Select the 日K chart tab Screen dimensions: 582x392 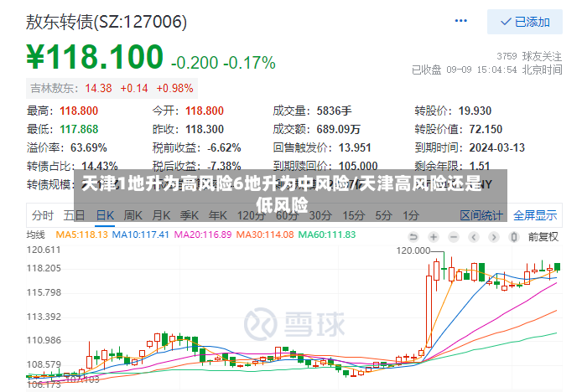(105, 215)
